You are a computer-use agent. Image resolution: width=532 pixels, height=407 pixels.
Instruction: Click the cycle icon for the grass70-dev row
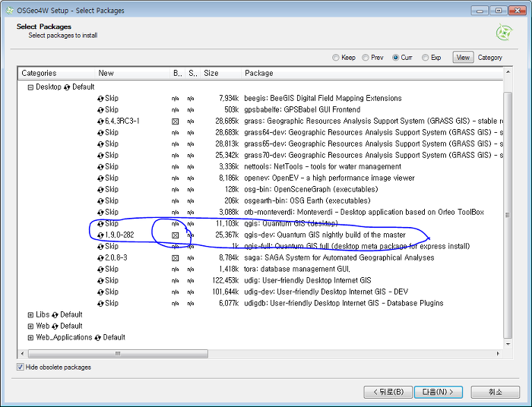pyautogui.click(x=100, y=156)
